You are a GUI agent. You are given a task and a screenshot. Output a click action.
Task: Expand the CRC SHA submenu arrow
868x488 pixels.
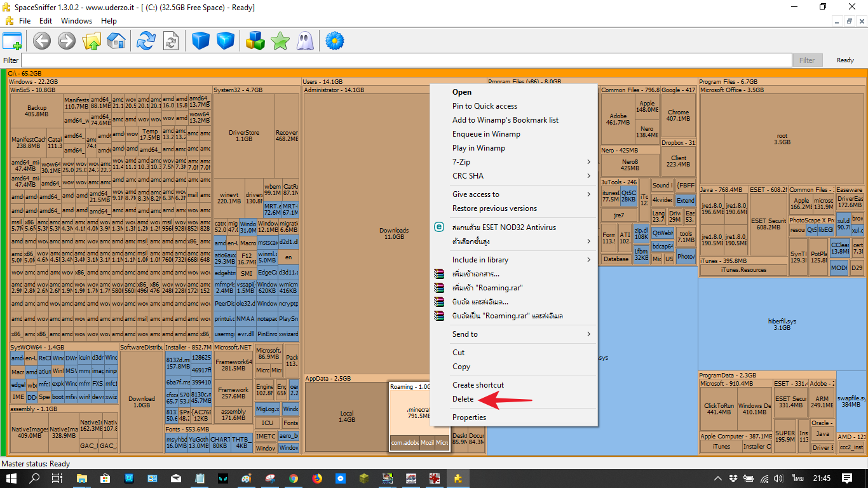tap(589, 176)
